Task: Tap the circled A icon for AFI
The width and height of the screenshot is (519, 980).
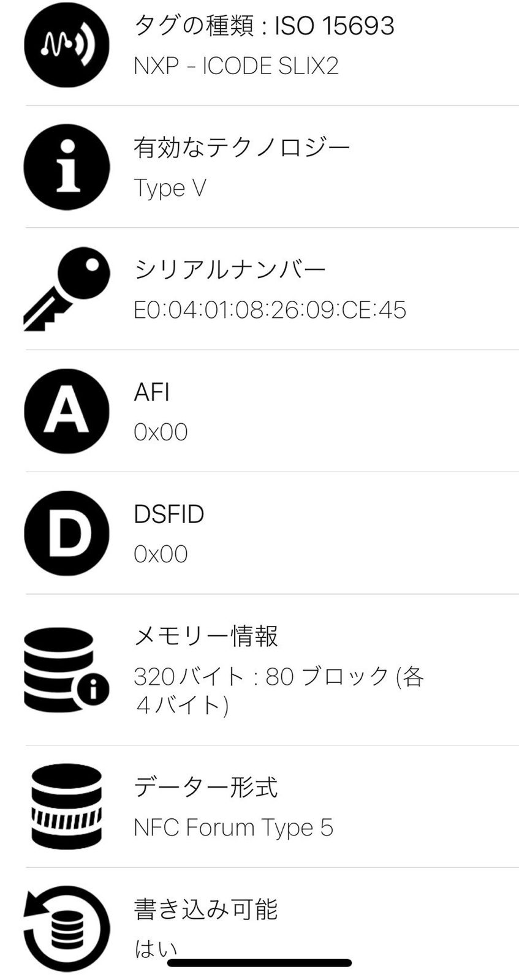Action: pyautogui.click(x=67, y=411)
